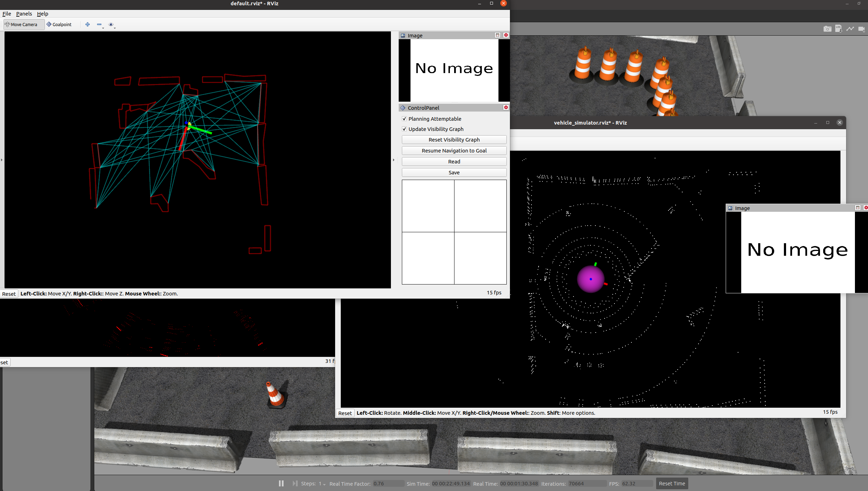The height and width of the screenshot is (491, 868).
Task: Click the Gazebo screenshot camera icon
Action: click(827, 29)
